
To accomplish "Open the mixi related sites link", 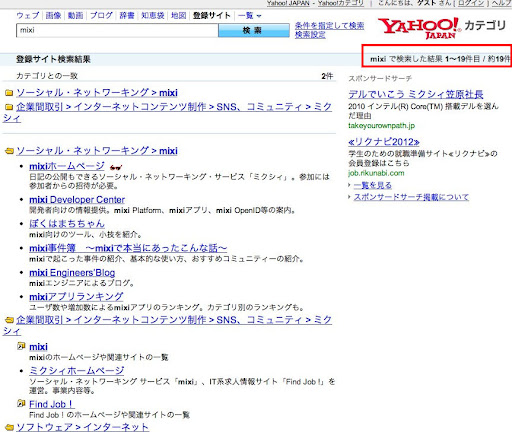I will [x=38, y=347].
